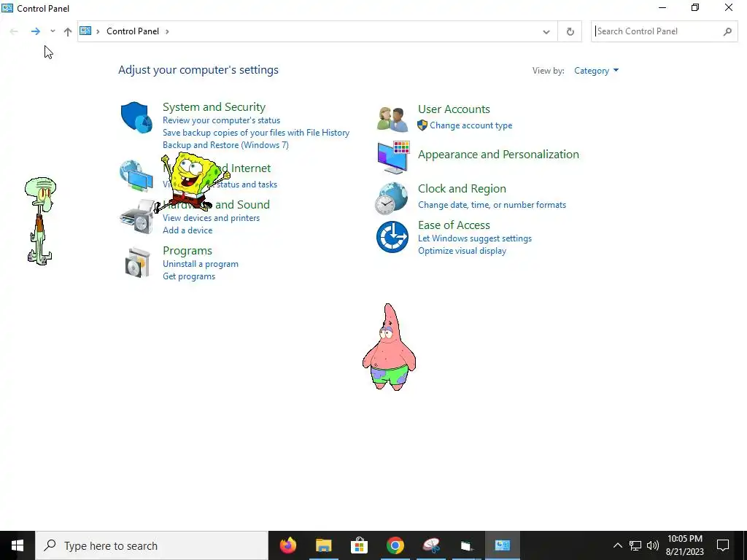Go forward with the blue arrow
Viewport: 747px width, 560px height.
pyautogui.click(x=35, y=31)
